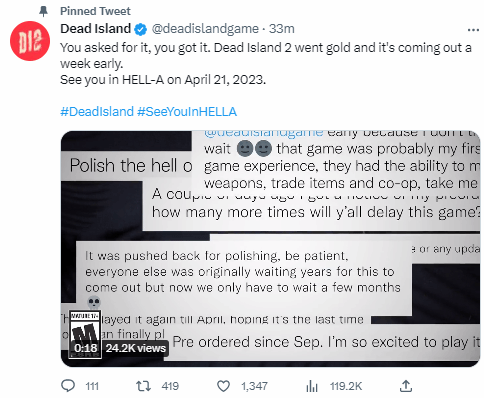Open the #SeeYouInHELLA hashtag
The width and height of the screenshot is (484, 398).
point(187,111)
